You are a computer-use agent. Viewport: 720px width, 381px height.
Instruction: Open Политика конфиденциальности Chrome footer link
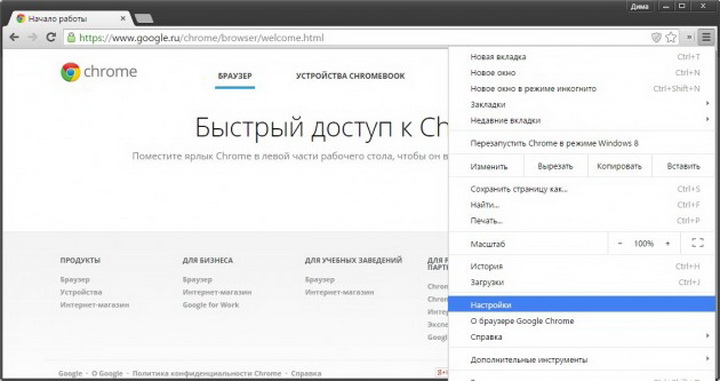coord(207,374)
